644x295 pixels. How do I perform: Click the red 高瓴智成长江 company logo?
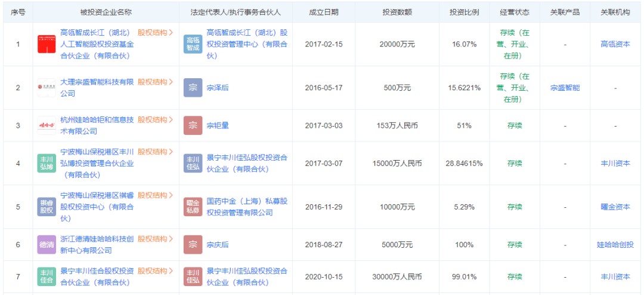point(47,44)
